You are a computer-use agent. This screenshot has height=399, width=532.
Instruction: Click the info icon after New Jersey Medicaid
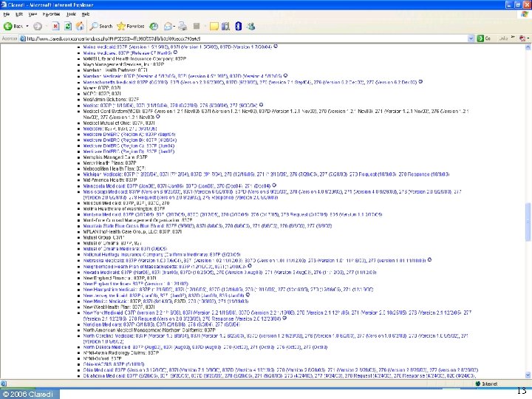coord(248,295)
